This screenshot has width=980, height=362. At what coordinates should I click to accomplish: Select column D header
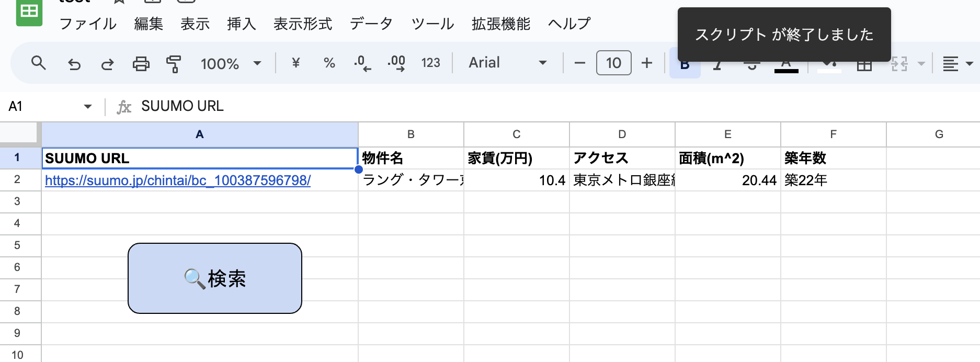(622, 134)
